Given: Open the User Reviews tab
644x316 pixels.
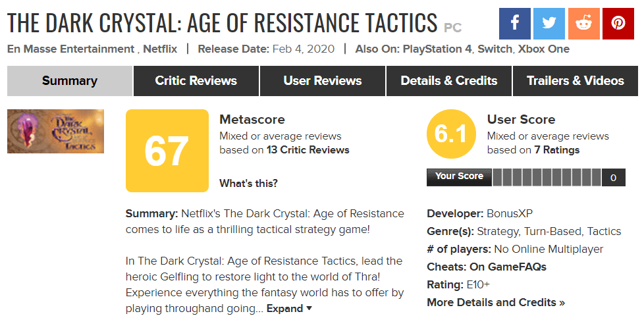Looking at the screenshot, I should (322, 81).
